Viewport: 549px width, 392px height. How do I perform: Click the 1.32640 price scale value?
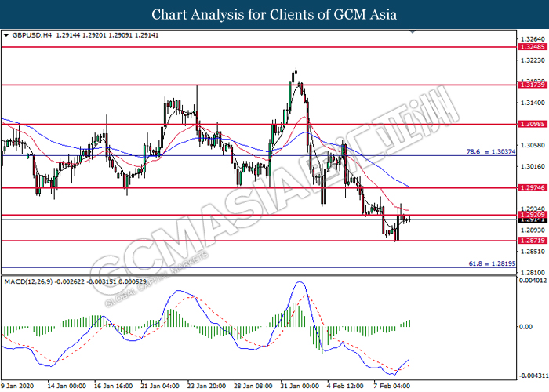[533, 39]
